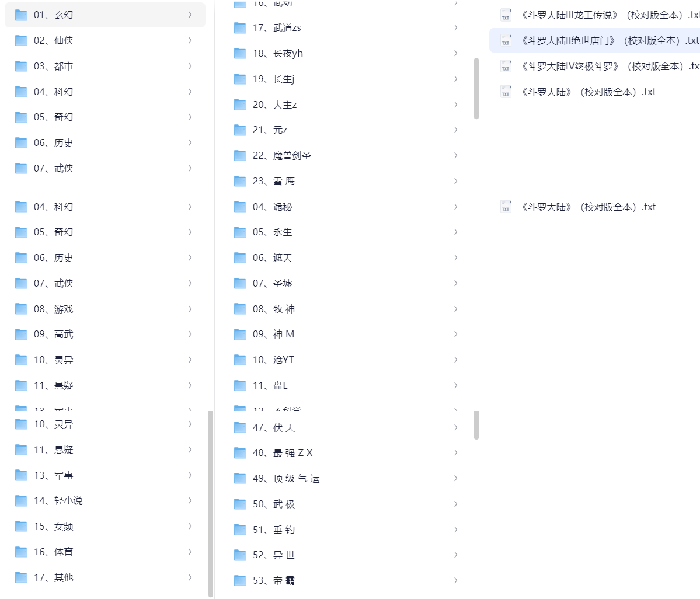Click the folder icon beside 53、帝霸
The image size is (700, 599).
click(x=240, y=581)
